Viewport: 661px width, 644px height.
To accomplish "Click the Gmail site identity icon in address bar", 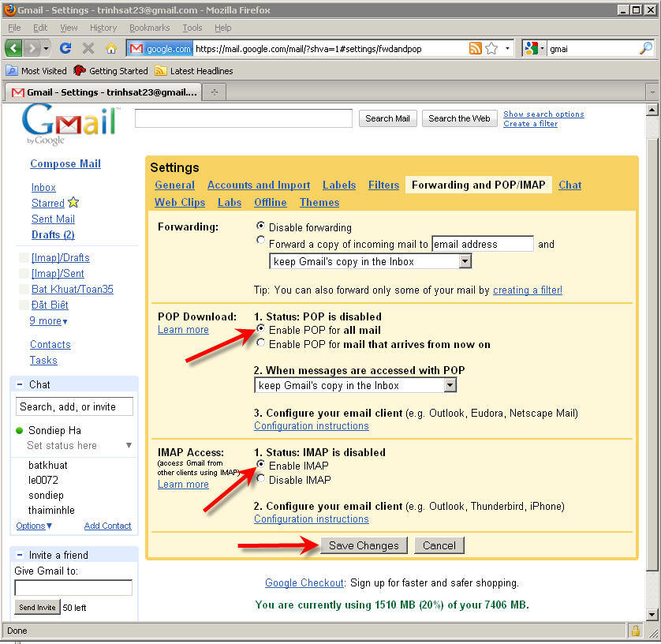I will (x=161, y=49).
